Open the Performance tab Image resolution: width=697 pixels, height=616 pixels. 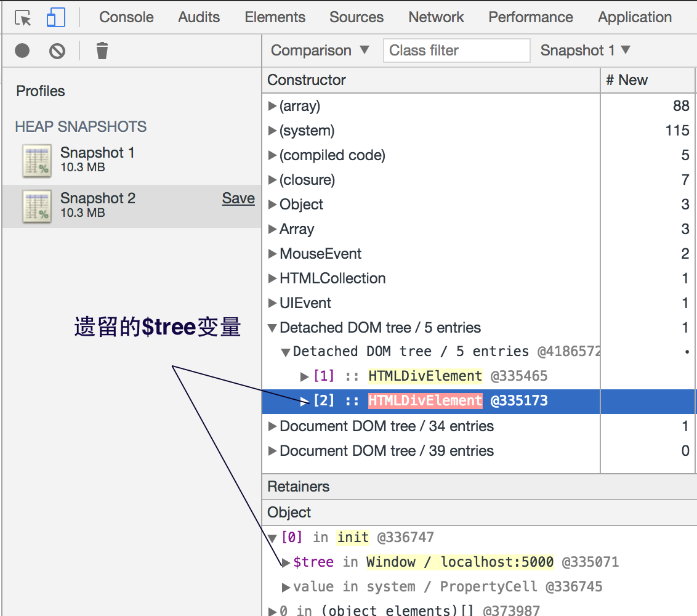pyautogui.click(x=531, y=17)
